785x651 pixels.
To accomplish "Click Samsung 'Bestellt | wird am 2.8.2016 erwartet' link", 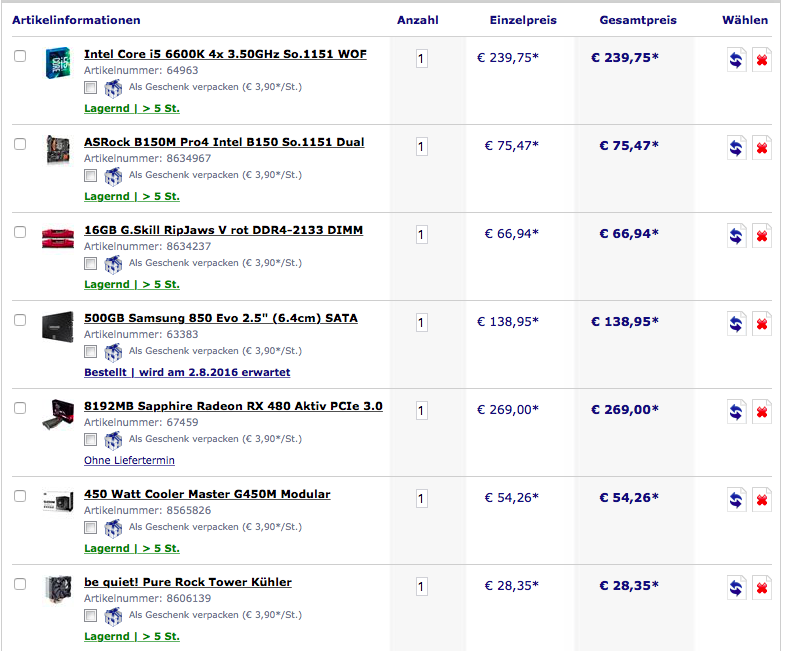I will pos(187,372).
